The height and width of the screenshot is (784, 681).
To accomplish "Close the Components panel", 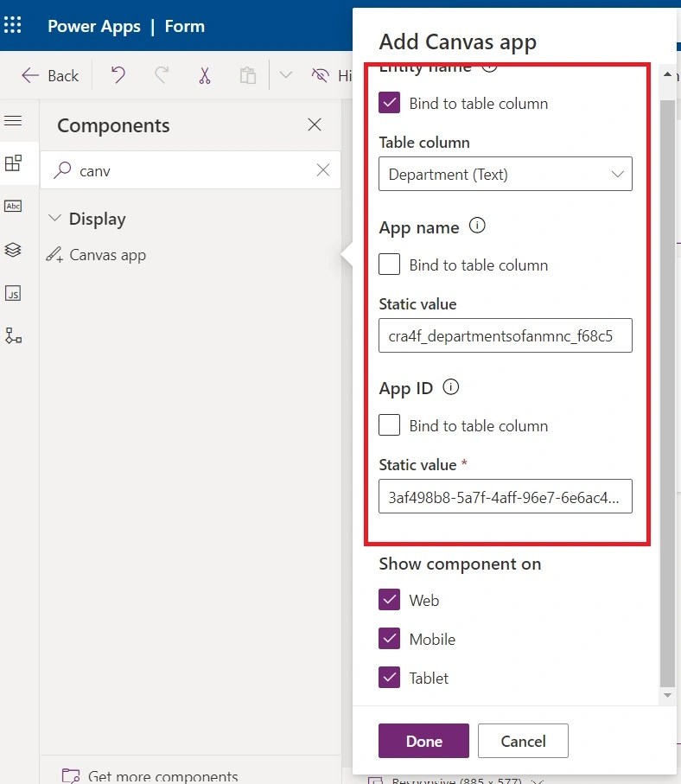I will tap(315, 125).
